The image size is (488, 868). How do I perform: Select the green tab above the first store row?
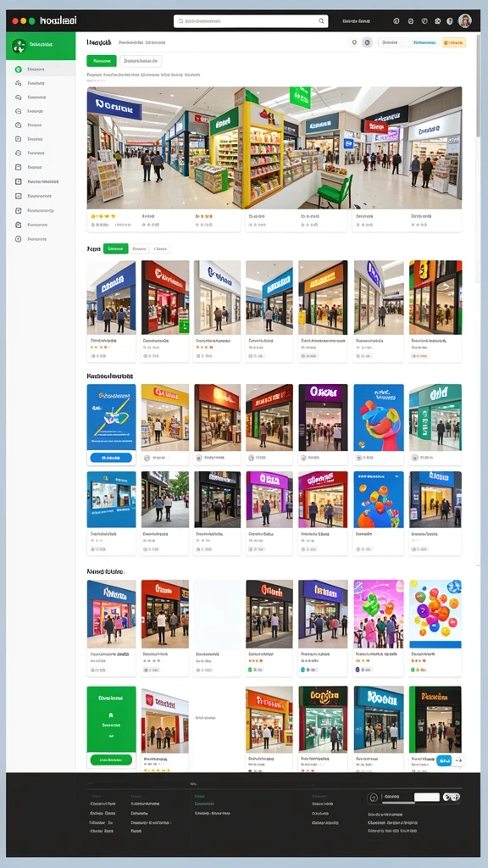click(115, 249)
